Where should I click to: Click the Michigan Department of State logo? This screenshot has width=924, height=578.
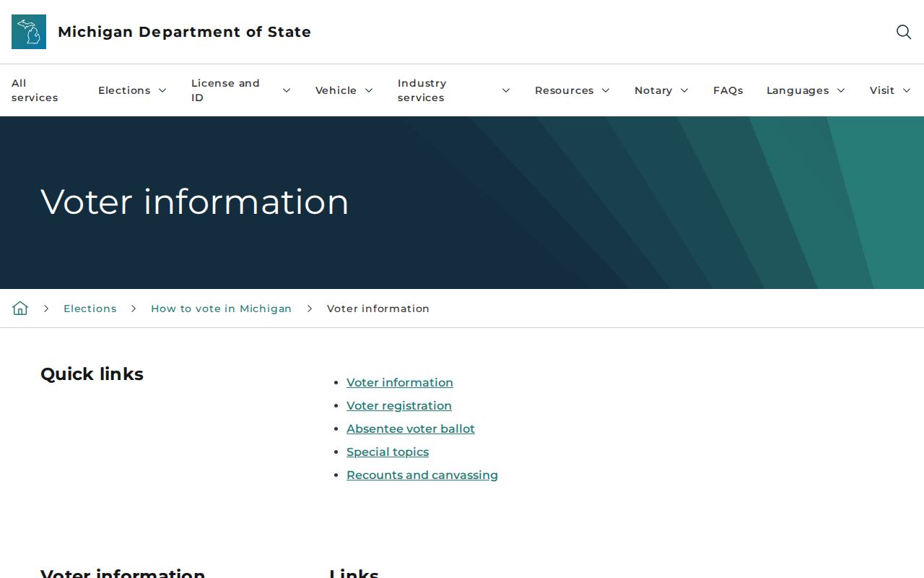(29, 32)
